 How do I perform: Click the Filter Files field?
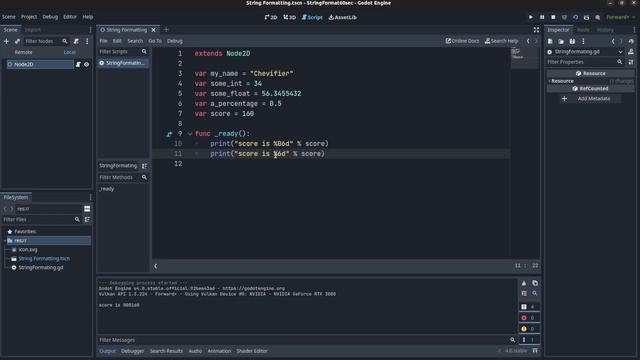41,220
